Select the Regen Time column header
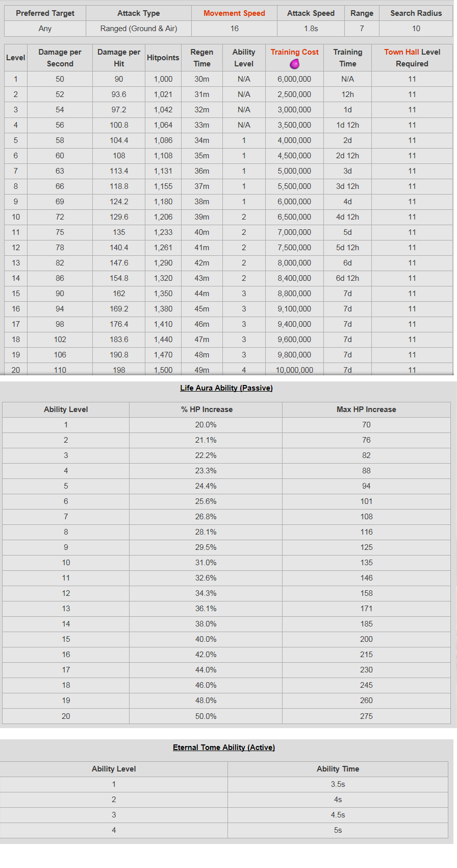This screenshot has width=457, height=868. (x=202, y=58)
